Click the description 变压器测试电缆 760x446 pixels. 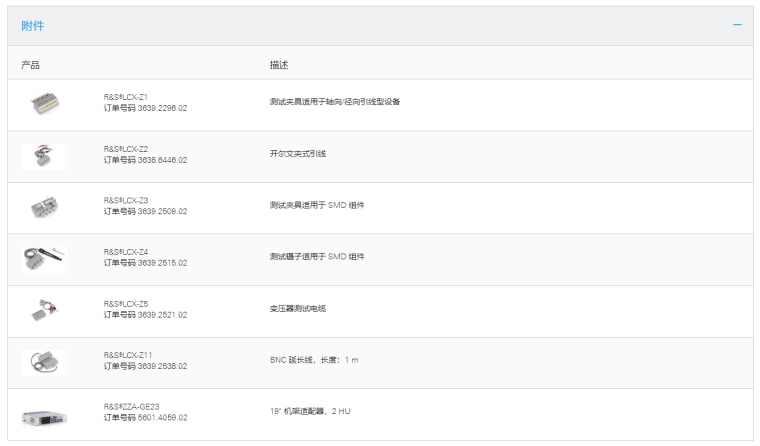[298, 309]
